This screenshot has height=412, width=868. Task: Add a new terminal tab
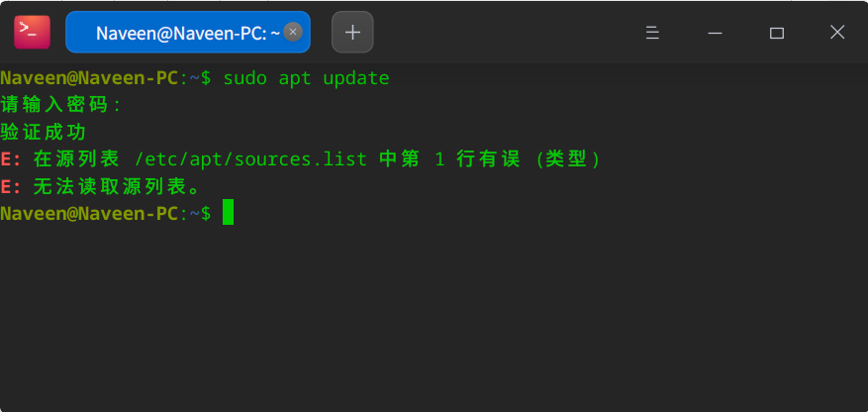pyautogui.click(x=352, y=32)
